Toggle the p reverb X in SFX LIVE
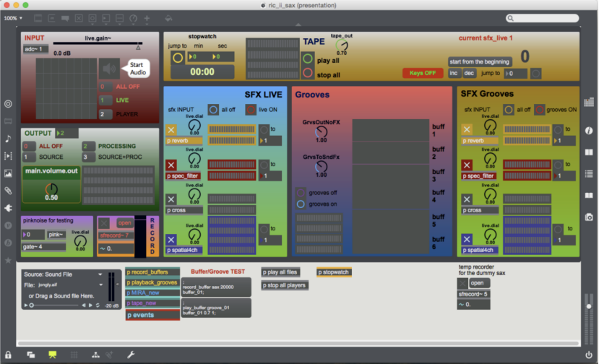Viewport: 599px width, 364px height. click(172, 130)
